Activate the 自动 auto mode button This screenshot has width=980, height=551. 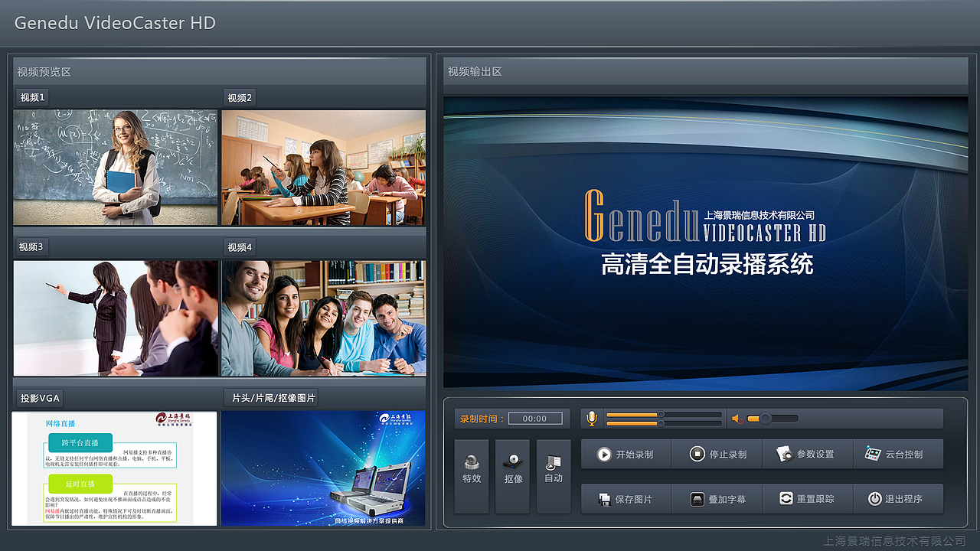click(554, 476)
